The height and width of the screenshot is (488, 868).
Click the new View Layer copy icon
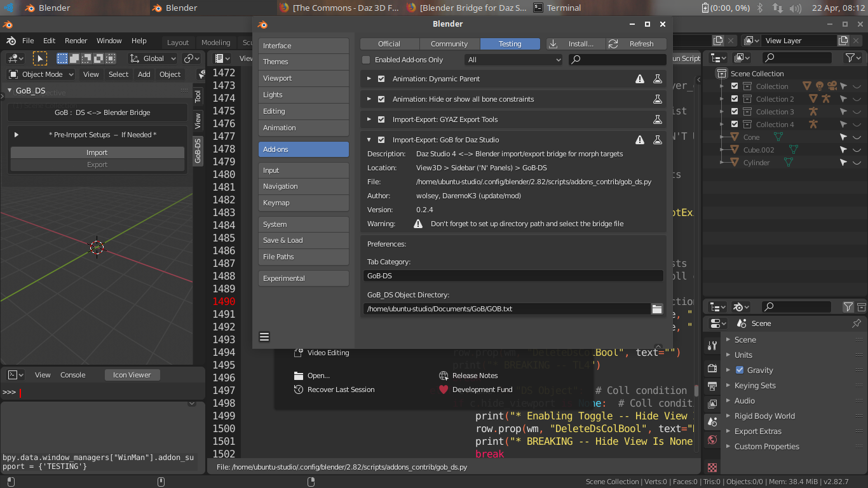(x=843, y=41)
